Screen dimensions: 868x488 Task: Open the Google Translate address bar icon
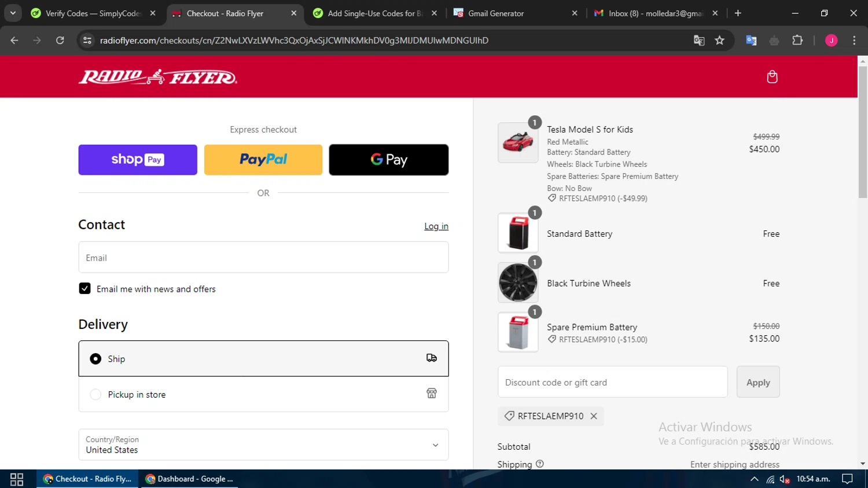click(x=699, y=40)
